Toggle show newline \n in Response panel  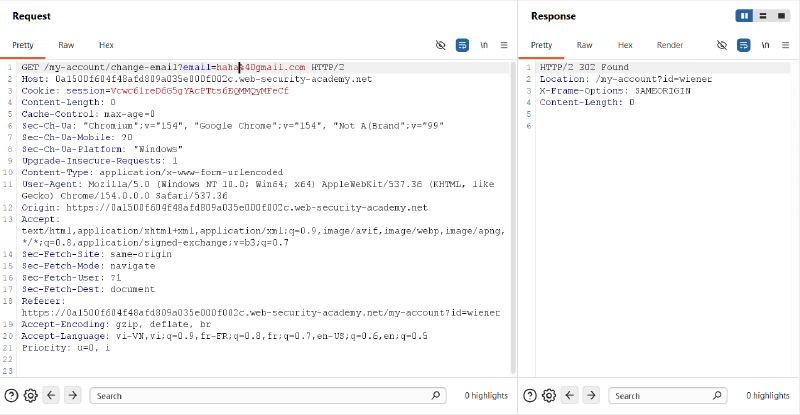[765, 45]
